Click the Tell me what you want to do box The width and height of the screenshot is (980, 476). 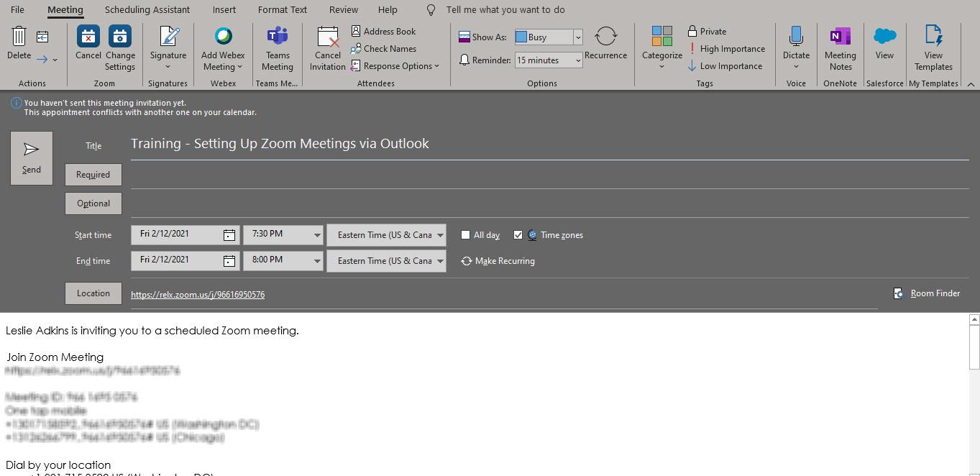click(x=505, y=10)
